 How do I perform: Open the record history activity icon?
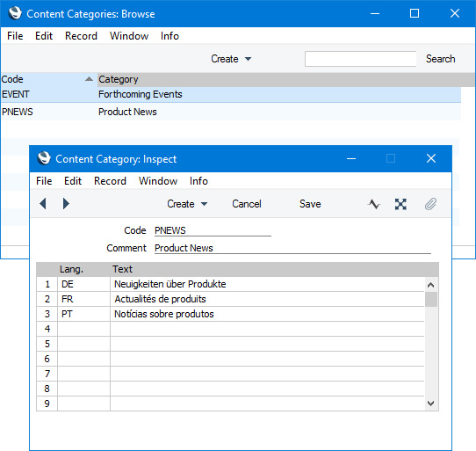374,204
